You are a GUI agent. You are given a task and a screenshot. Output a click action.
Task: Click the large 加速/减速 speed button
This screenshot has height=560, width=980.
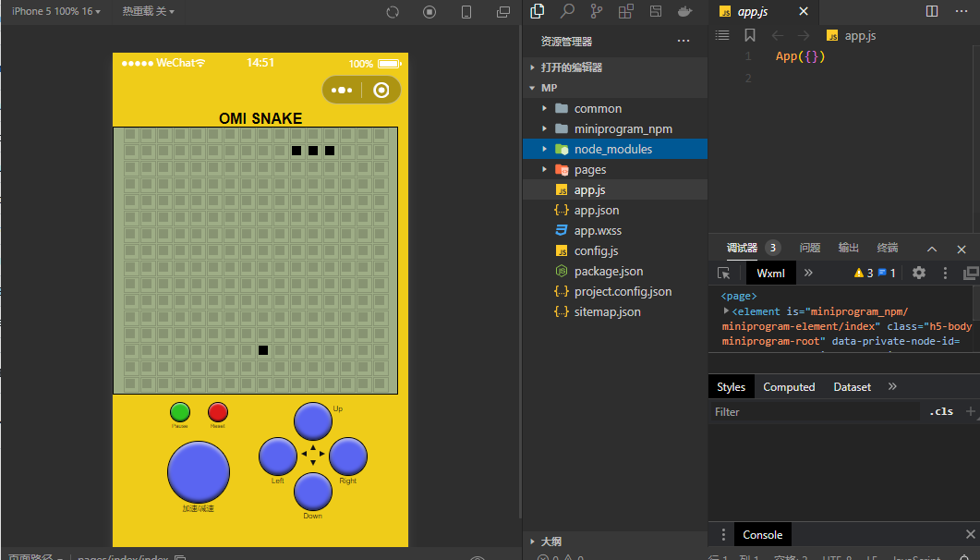click(199, 472)
